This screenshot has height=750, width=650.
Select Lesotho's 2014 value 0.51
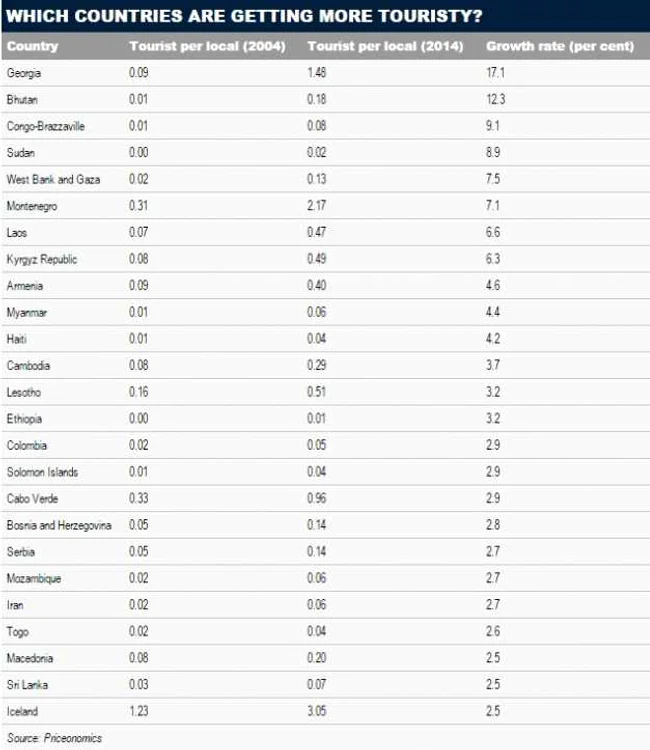(317, 392)
